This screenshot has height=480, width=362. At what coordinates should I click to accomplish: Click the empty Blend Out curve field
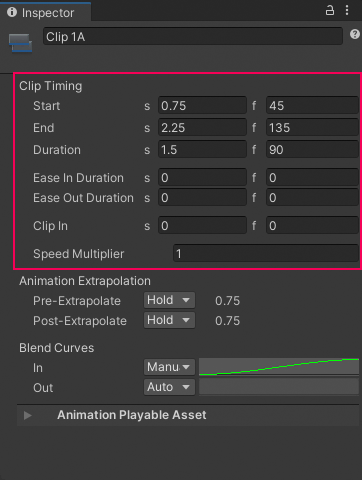point(279,387)
